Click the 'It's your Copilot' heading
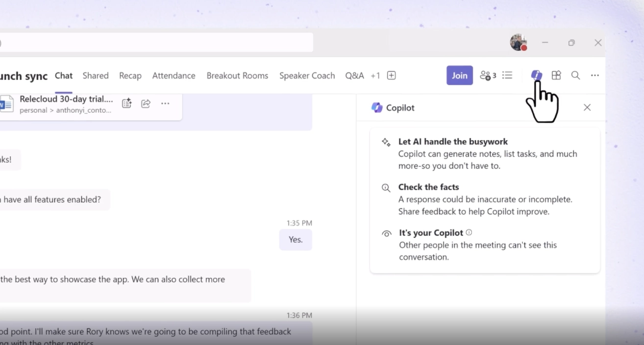This screenshot has width=644, height=345. (x=431, y=233)
